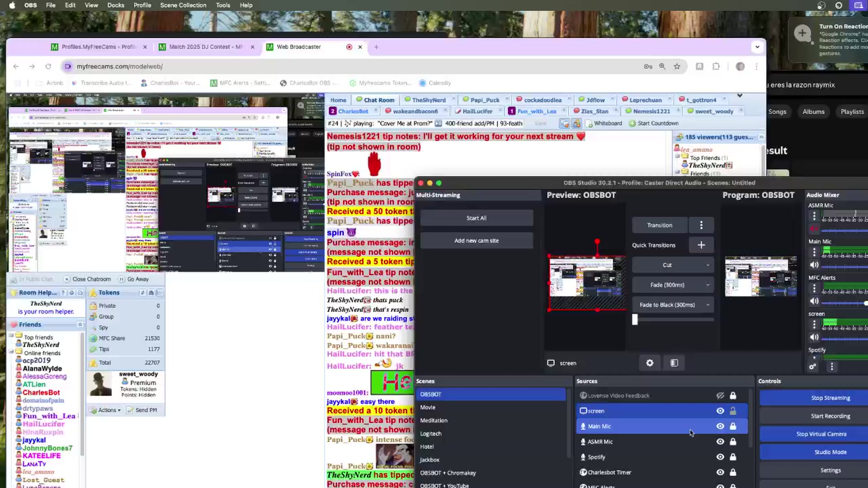This screenshot has width=868, height=488.
Task: Open the Whiteboard tool in chat toolbar
Action: pyautogui.click(x=604, y=123)
